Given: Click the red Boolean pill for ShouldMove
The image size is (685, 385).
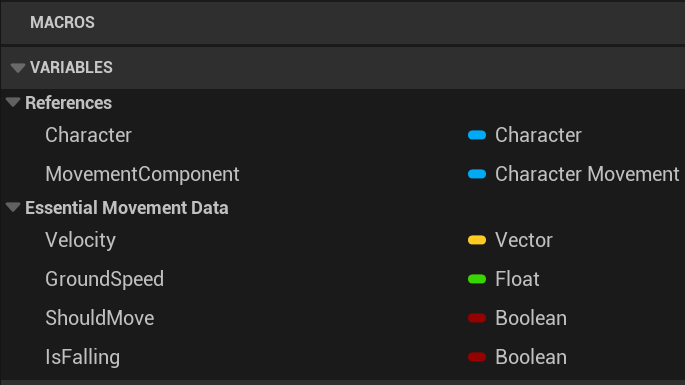Looking at the screenshot, I should coord(477,318).
